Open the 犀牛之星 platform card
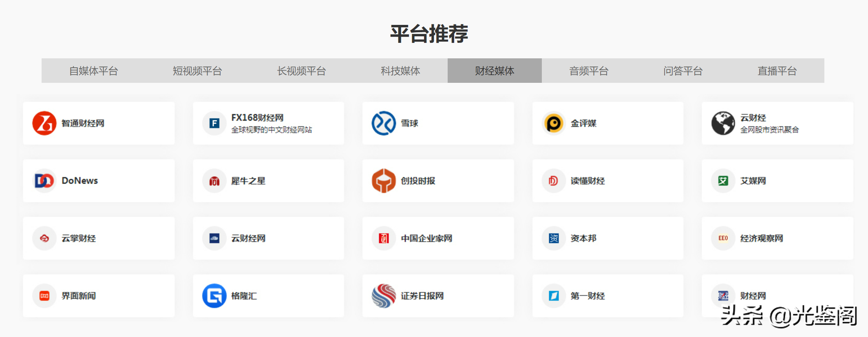 pyautogui.click(x=268, y=181)
